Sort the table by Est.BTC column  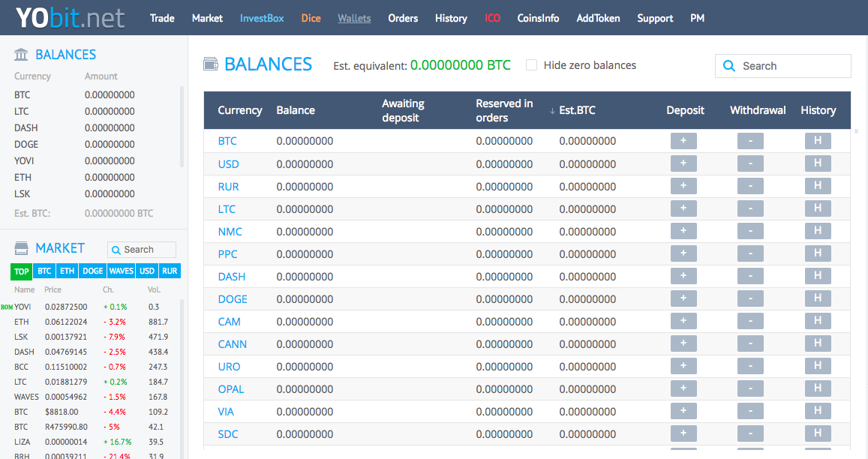pos(577,110)
